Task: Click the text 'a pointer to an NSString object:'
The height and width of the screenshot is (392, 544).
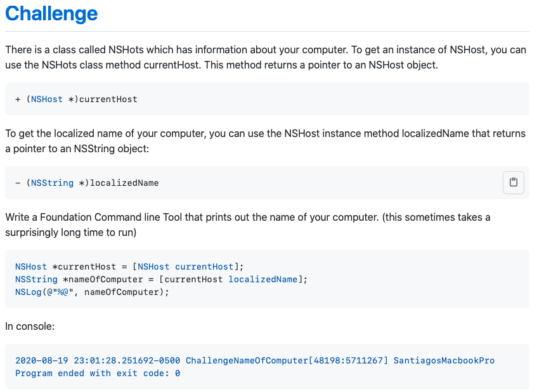Action: click(x=77, y=148)
